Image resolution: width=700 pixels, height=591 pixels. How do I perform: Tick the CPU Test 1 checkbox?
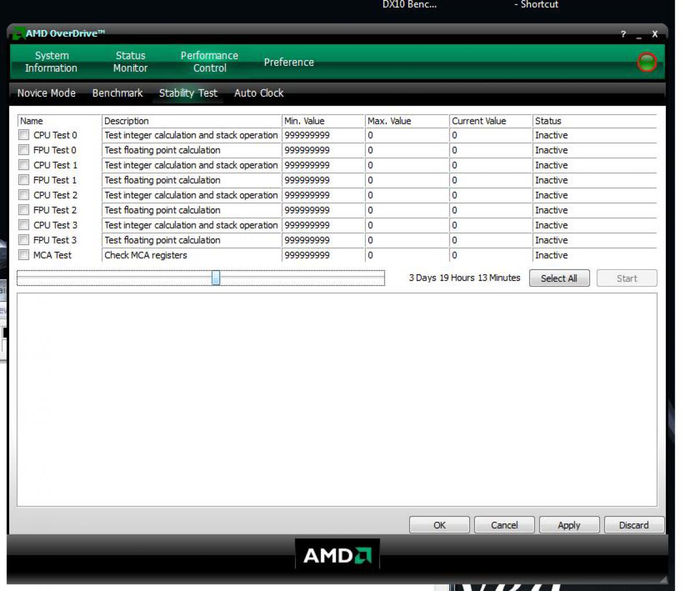(x=24, y=165)
